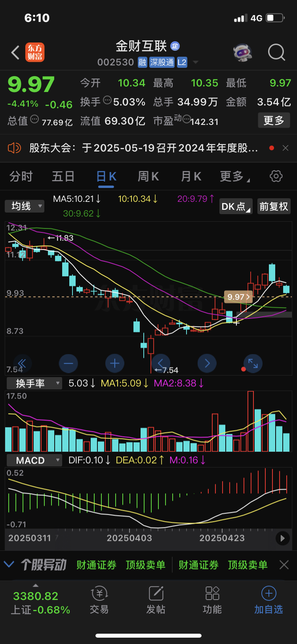Tap the 7.54 low price annotation
This screenshot has height=644, width=297.
coord(166,370)
